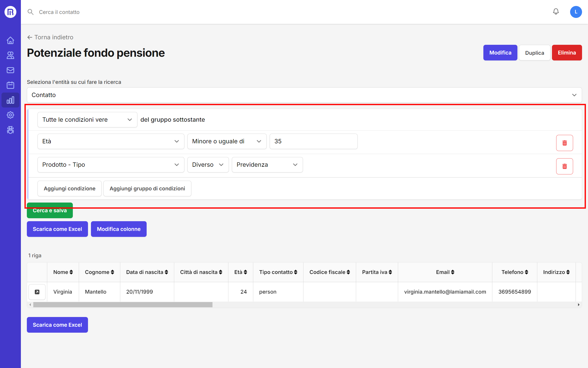Image resolution: width=588 pixels, height=368 pixels.
Task: Delete the Età condition row
Action: click(564, 143)
